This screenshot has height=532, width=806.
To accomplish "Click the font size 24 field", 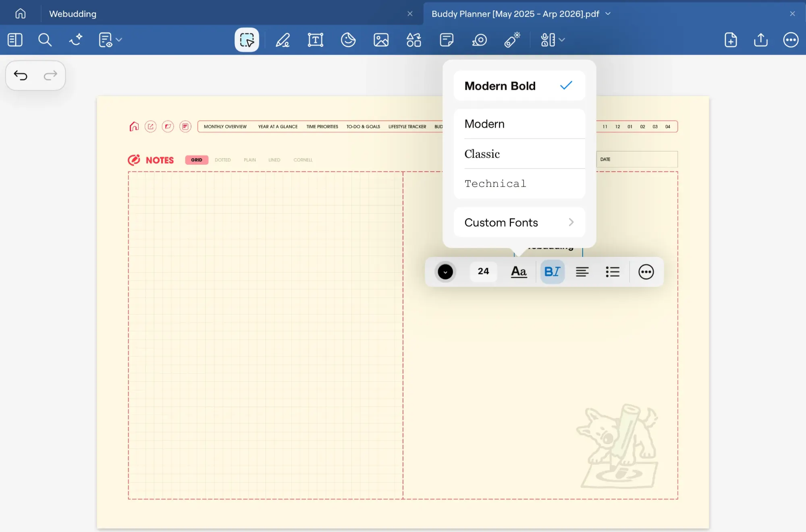I will click(483, 272).
